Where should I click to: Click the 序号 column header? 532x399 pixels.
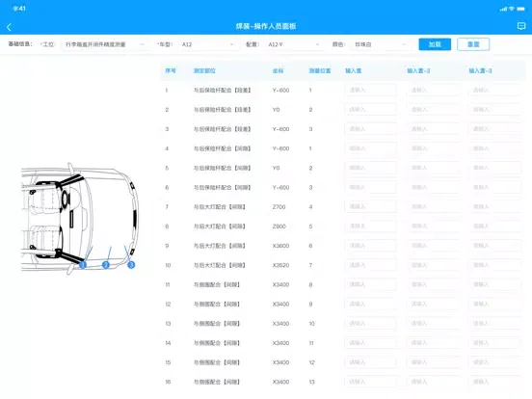(171, 71)
